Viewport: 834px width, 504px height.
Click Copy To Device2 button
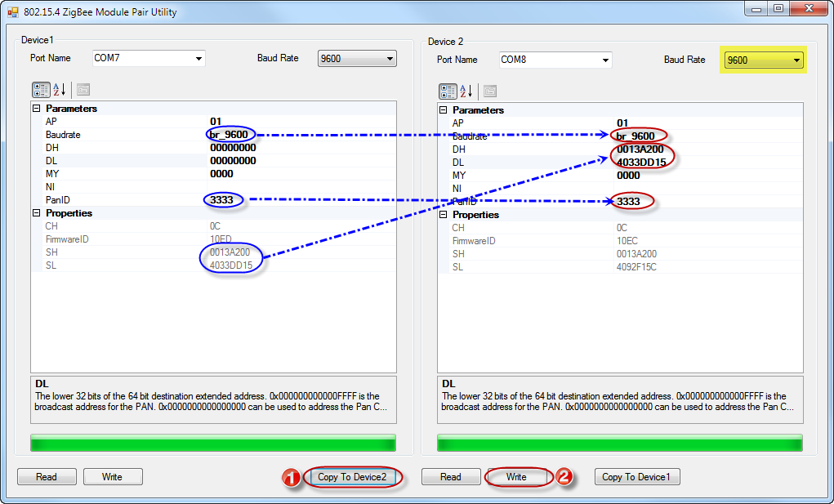(352, 477)
